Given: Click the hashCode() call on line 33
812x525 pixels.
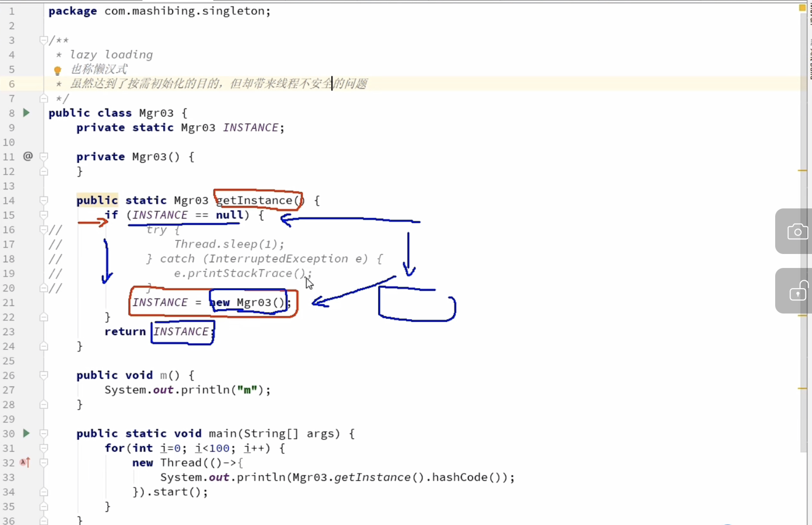Looking at the screenshot, I should click(x=467, y=477).
